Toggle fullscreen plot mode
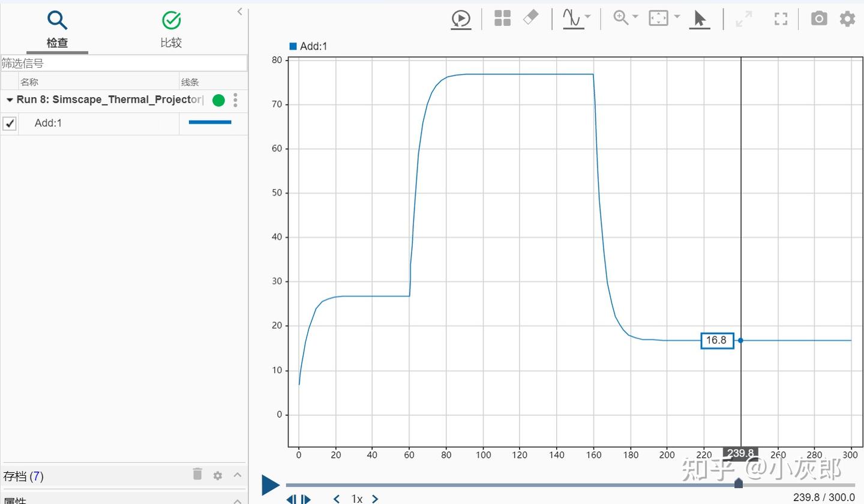 (x=781, y=19)
